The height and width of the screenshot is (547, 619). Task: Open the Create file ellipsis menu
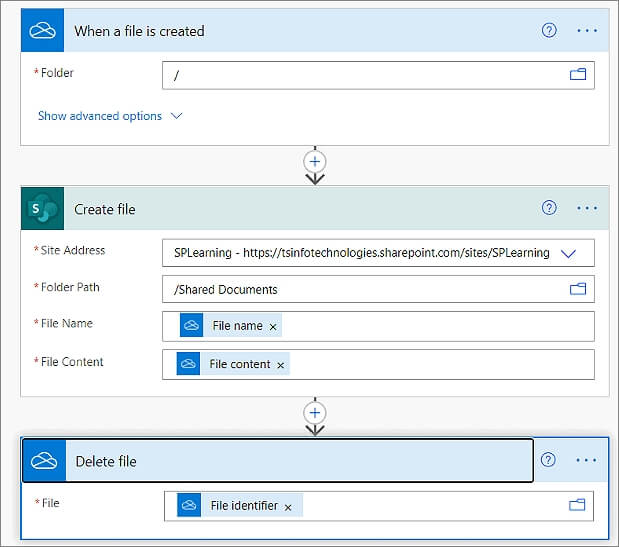pyautogui.click(x=587, y=208)
